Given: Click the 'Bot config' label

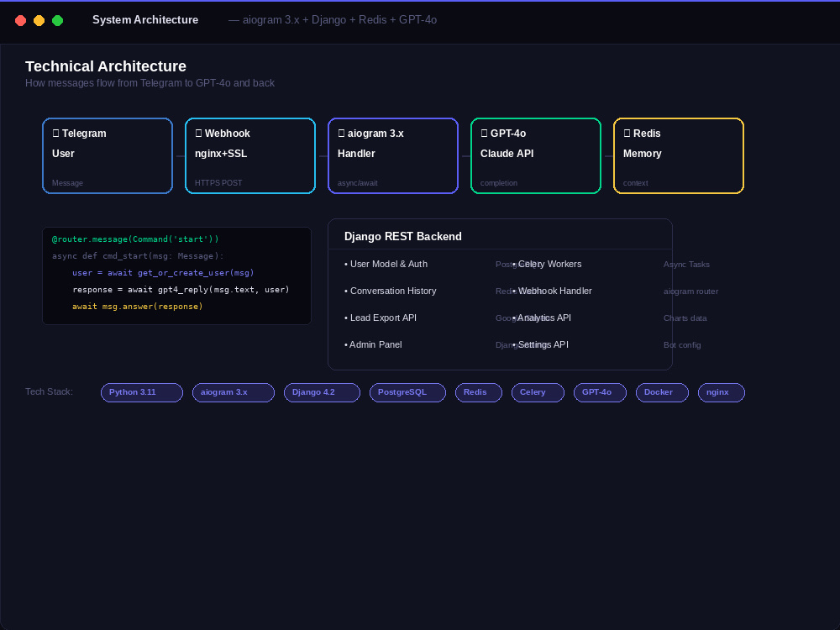Looking at the screenshot, I should click(682, 345).
